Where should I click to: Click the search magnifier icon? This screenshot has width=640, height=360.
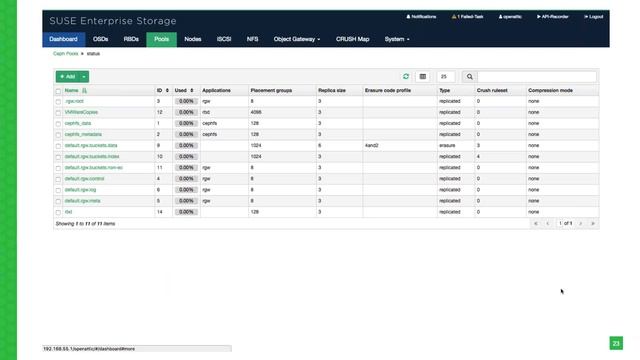pyautogui.click(x=469, y=77)
